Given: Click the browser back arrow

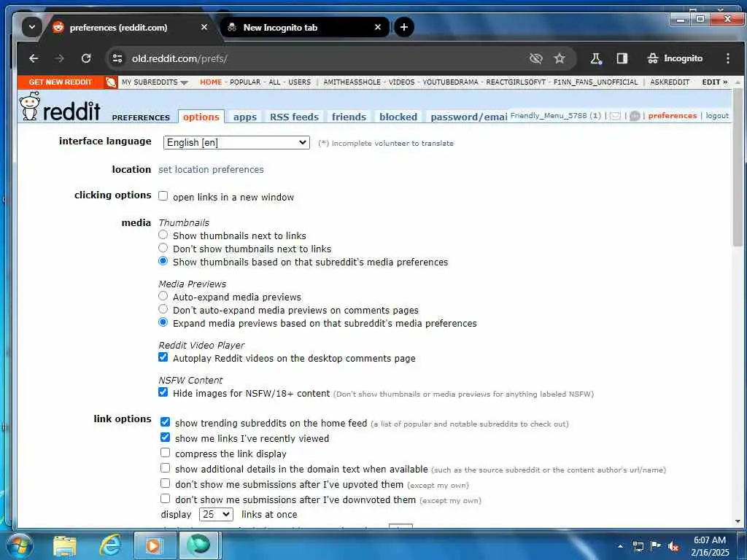Looking at the screenshot, I should (x=34, y=58).
